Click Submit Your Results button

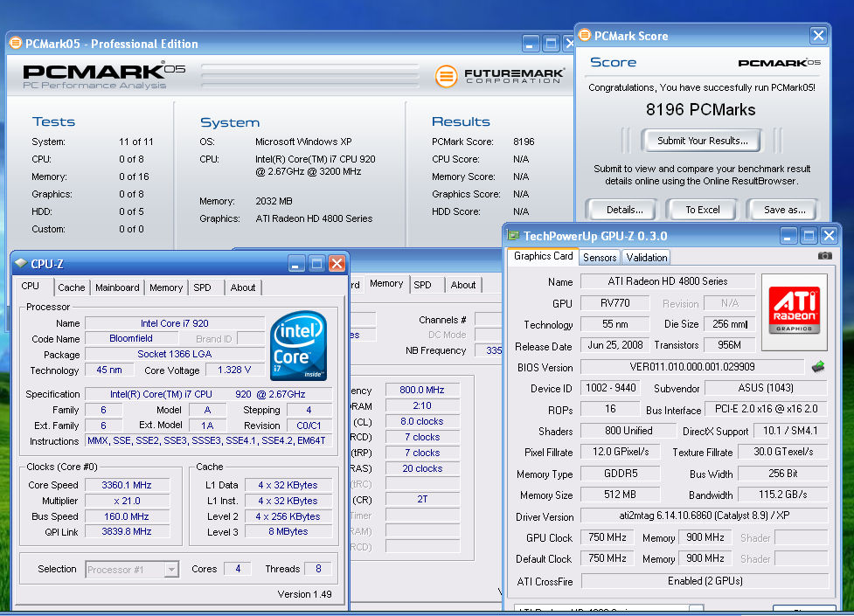(702, 141)
